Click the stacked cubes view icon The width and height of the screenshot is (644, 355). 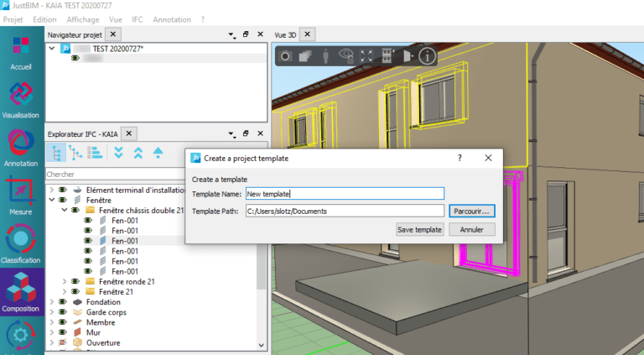pos(305,56)
